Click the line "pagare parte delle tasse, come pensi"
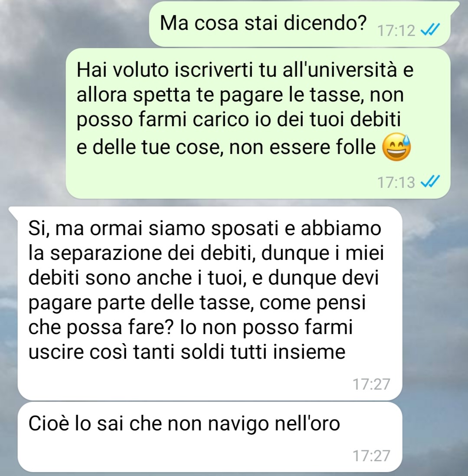 [x=197, y=303]
